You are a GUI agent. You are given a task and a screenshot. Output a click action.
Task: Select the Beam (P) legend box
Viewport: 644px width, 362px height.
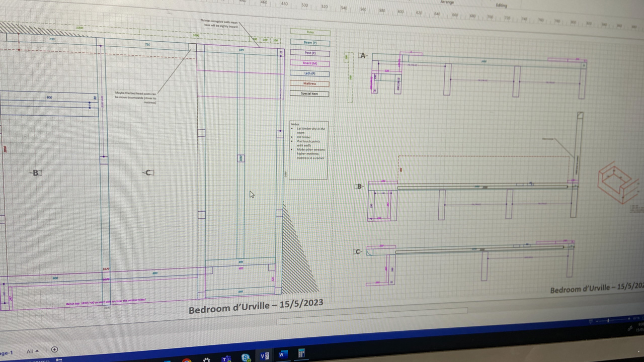[310, 43]
